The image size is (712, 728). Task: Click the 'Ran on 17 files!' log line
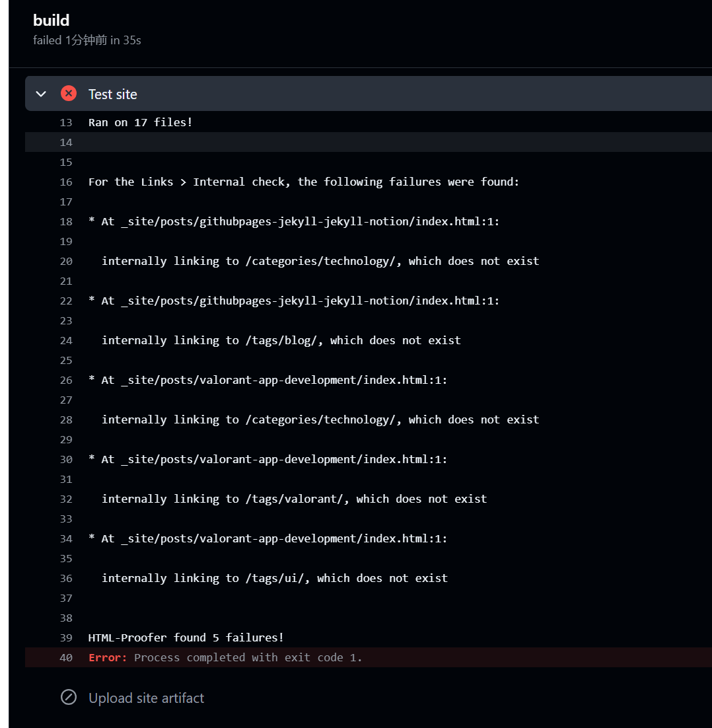140,123
